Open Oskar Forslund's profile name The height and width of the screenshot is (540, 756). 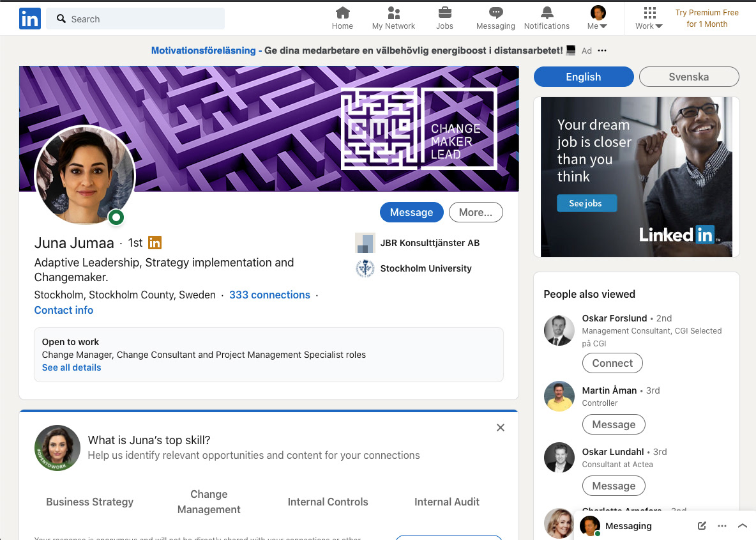pos(614,318)
